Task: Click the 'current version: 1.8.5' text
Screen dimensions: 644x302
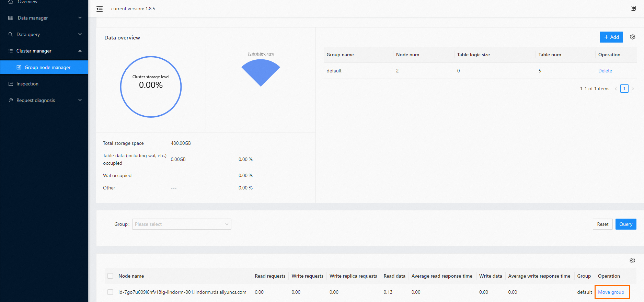Action: [x=133, y=9]
